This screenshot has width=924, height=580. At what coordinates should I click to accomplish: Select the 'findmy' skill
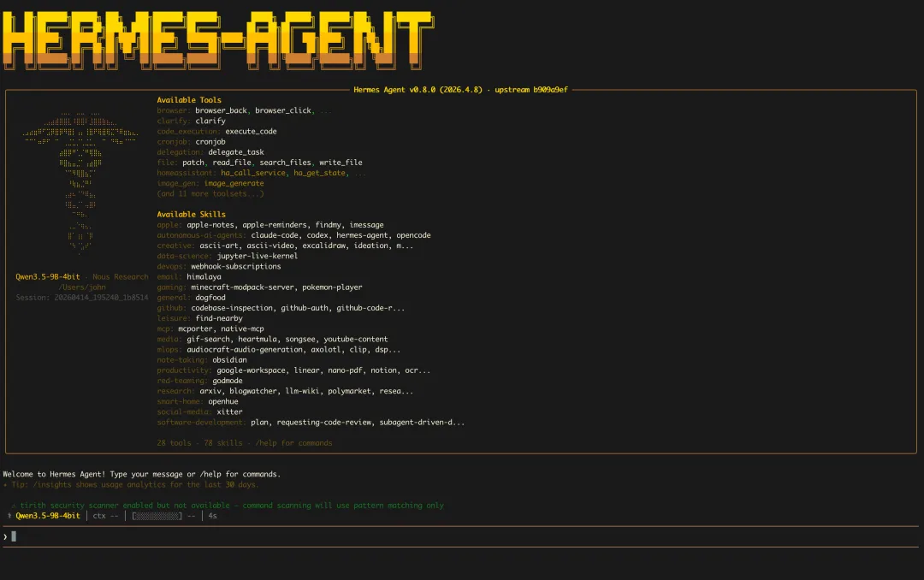coord(329,225)
